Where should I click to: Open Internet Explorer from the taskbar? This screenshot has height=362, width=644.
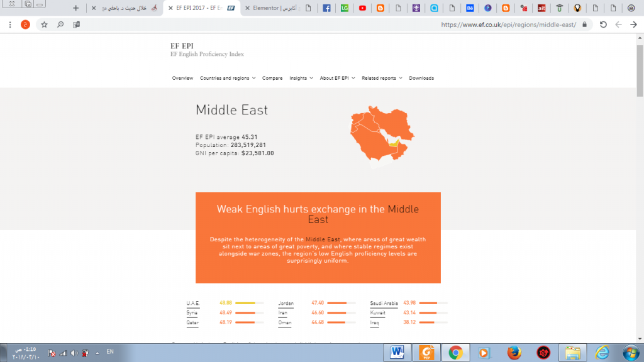click(x=602, y=353)
